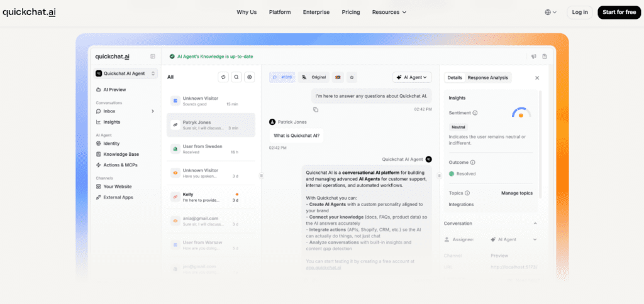
Task: Switch to the Response Analysis tab
Action: click(488, 77)
